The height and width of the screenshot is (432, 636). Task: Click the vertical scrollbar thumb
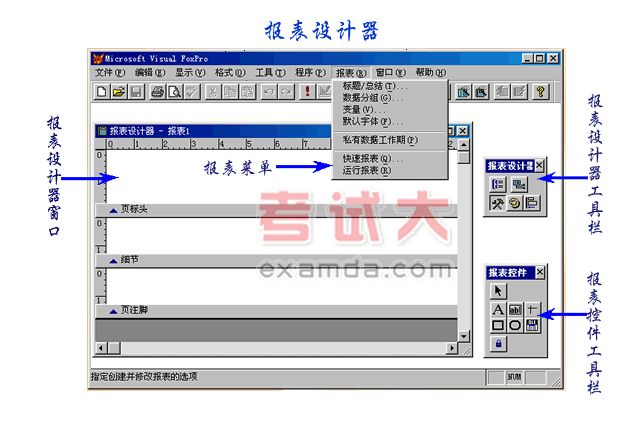463,157
